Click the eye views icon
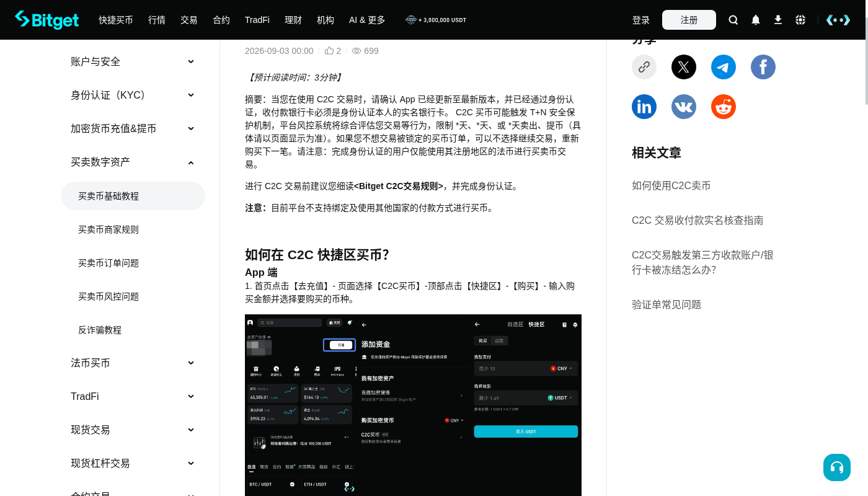The height and width of the screenshot is (496, 868). pos(356,51)
